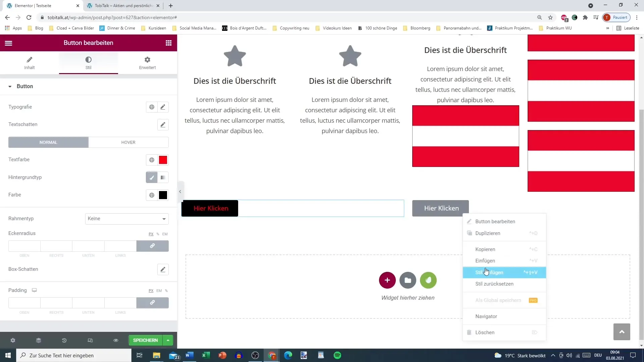Save with the SPEICHERN button
Screen dimensions: 644x362
pyautogui.click(x=145, y=340)
